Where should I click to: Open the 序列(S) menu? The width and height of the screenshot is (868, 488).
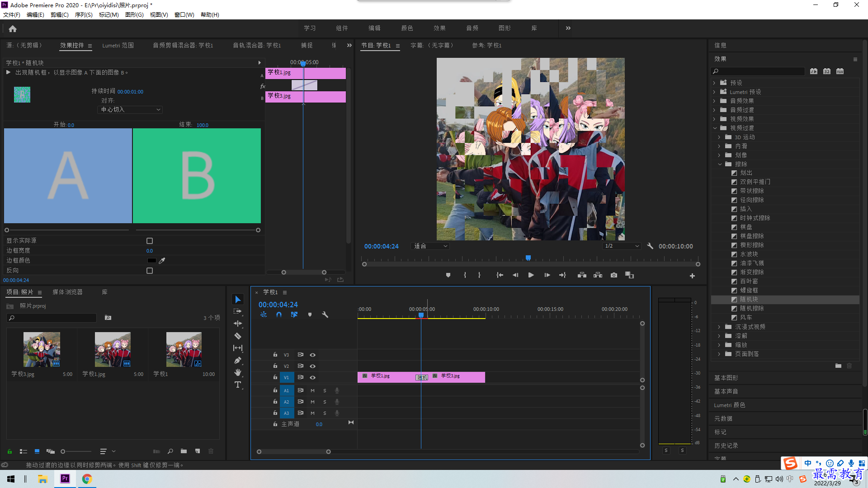(x=84, y=15)
